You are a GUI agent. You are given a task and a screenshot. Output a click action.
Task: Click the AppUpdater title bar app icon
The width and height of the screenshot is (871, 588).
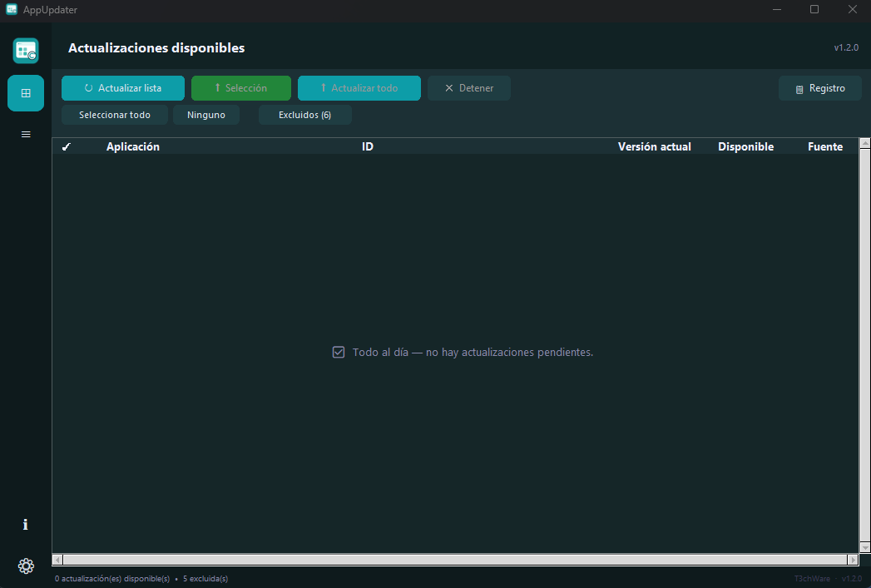pyautogui.click(x=12, y=9)
